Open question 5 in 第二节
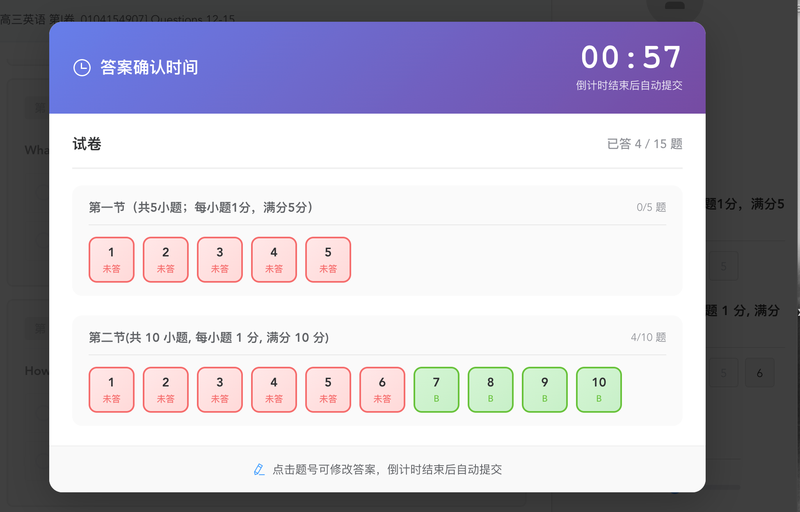The width and height of the screenshot is (800, 512). [328, 390]
